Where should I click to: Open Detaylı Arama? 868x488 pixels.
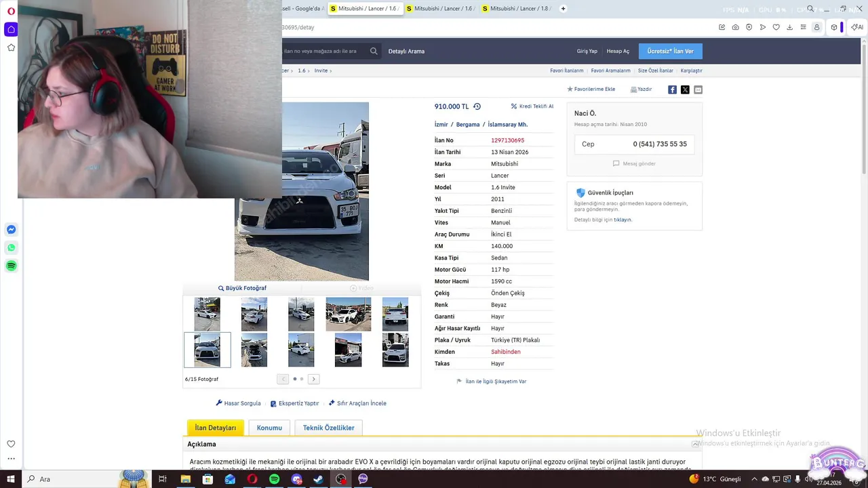coord(406,52)
